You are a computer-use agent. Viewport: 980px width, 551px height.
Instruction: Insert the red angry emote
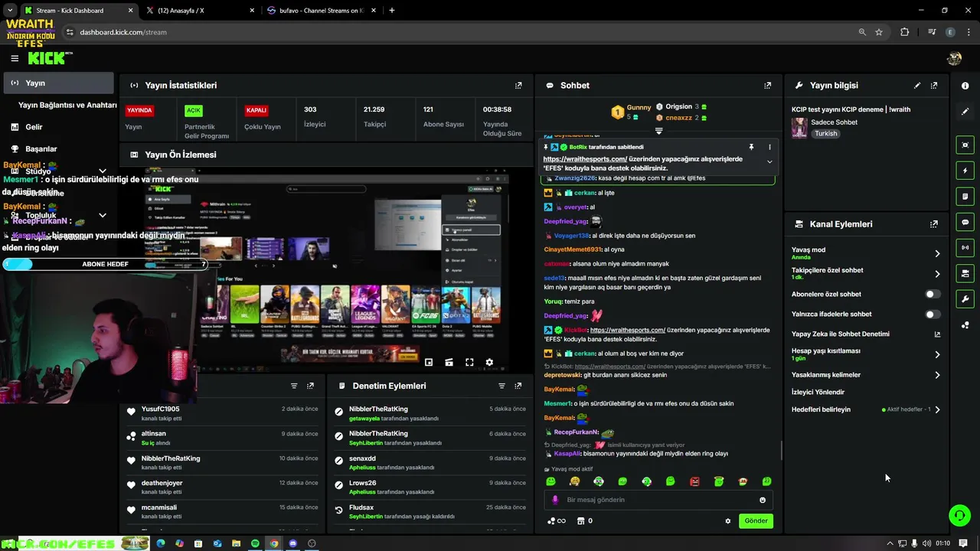(694, 481)
